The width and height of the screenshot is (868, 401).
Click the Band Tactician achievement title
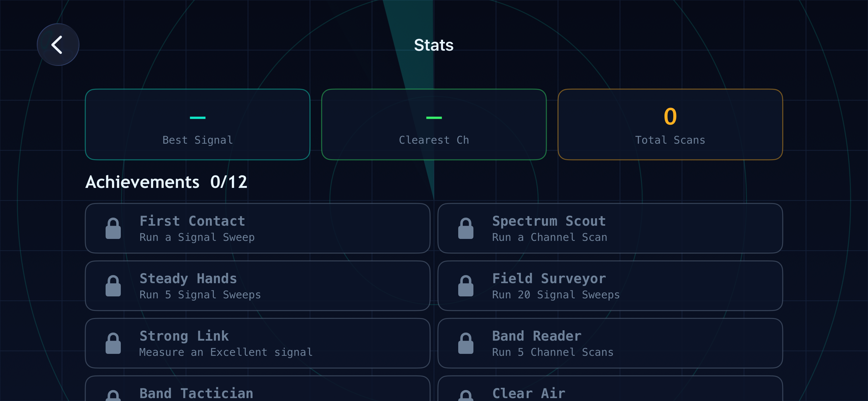196,393
